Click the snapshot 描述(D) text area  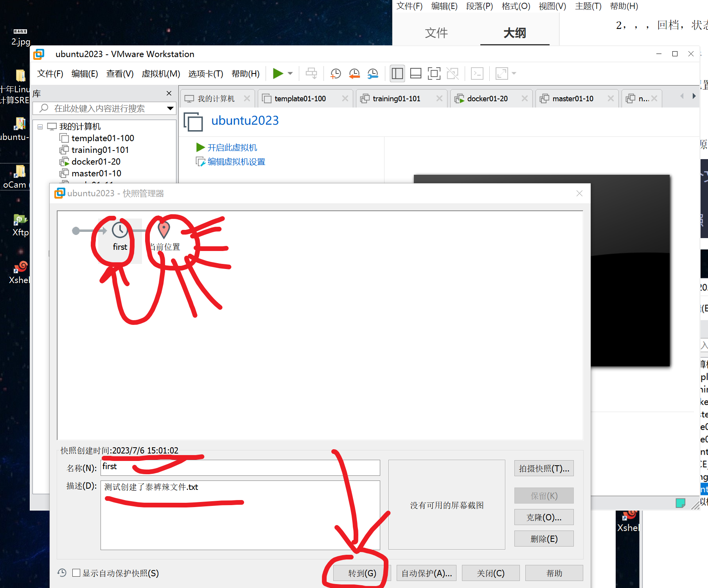tap(240, 515)
